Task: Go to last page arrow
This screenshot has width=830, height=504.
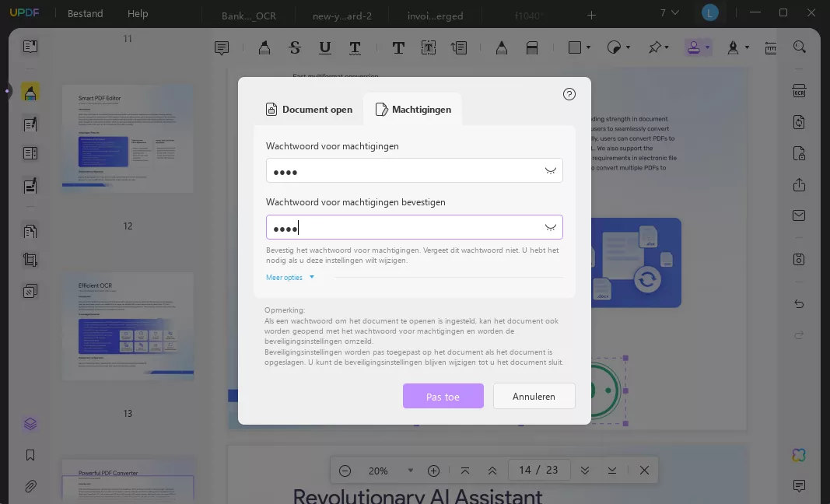Action: 612,471
